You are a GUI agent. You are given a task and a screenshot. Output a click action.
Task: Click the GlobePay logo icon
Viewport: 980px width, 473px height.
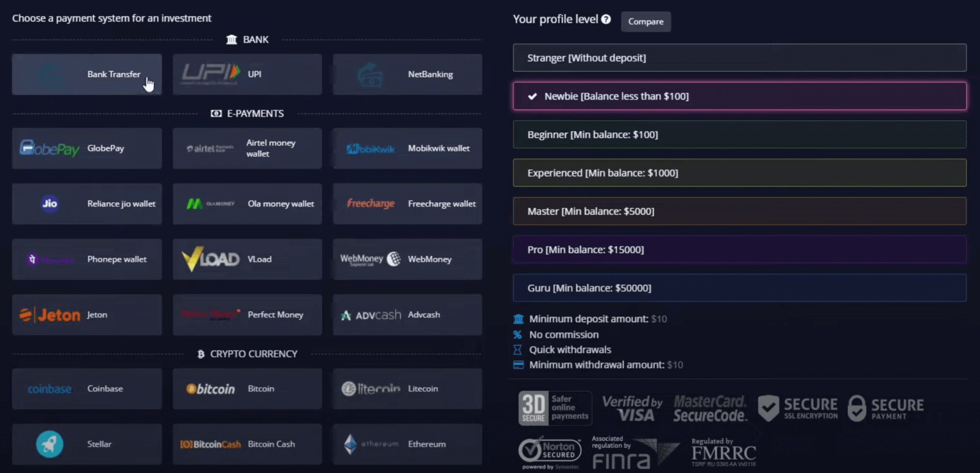click(x=50, y=148)
